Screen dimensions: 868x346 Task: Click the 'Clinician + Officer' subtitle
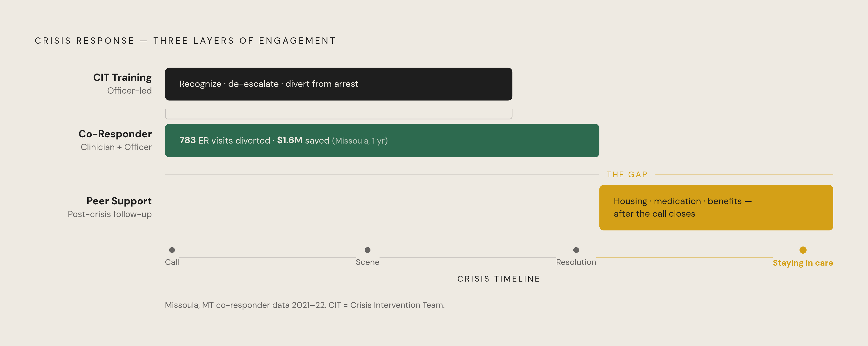pyautogui.click(x=116, y=147)
